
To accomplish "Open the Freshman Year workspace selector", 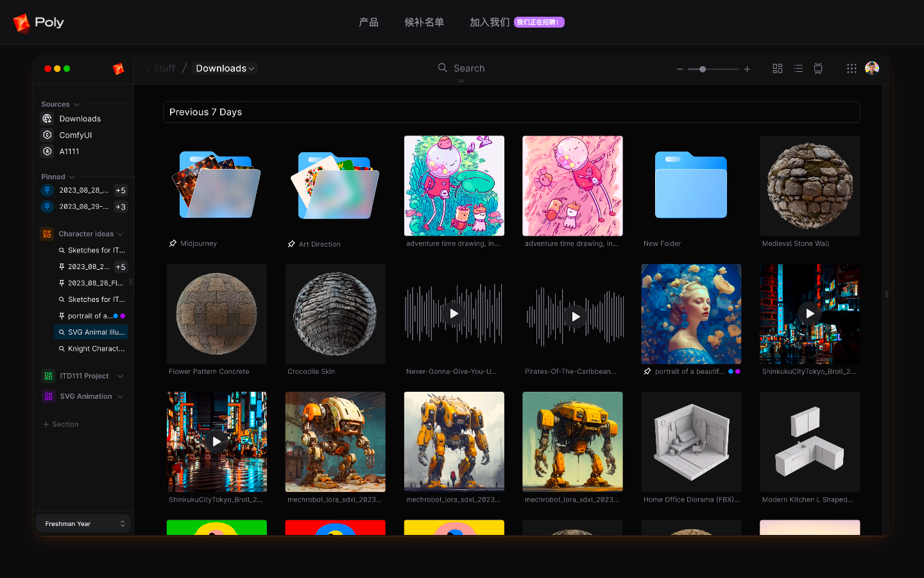I will [83, 523].
